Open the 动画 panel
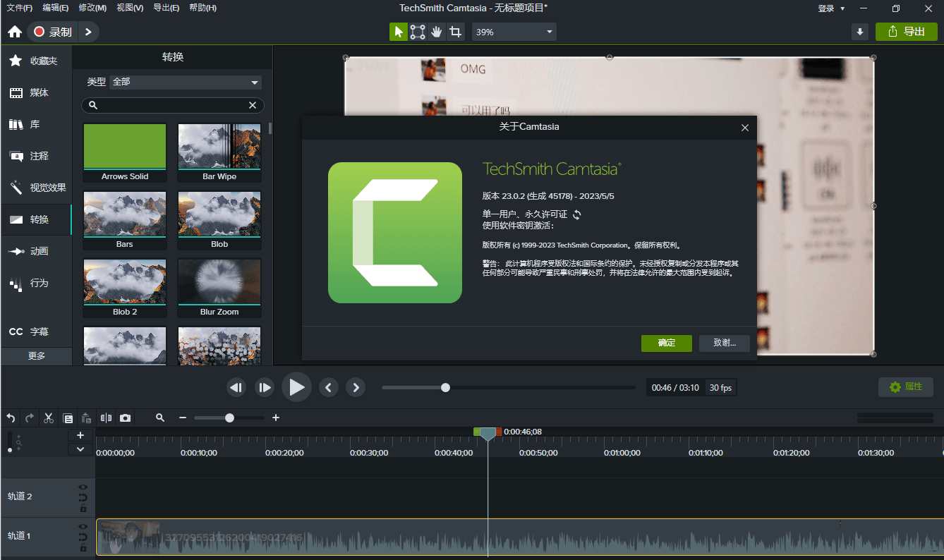Screen dimensions: 944x560 point(36,251)
